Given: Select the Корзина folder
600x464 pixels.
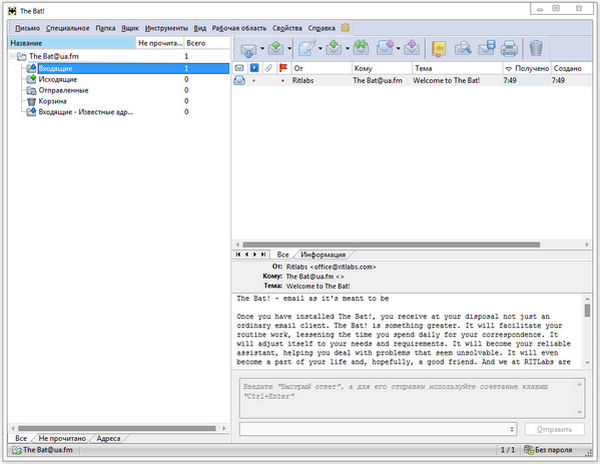Looking at the screenshot, I should coord(52,101).
